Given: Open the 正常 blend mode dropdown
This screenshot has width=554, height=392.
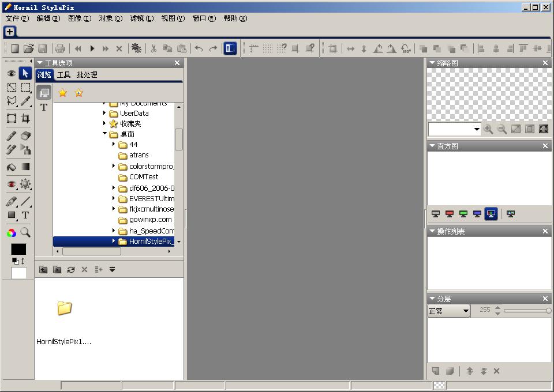Looking at the screenshot, I should (449, 311).
